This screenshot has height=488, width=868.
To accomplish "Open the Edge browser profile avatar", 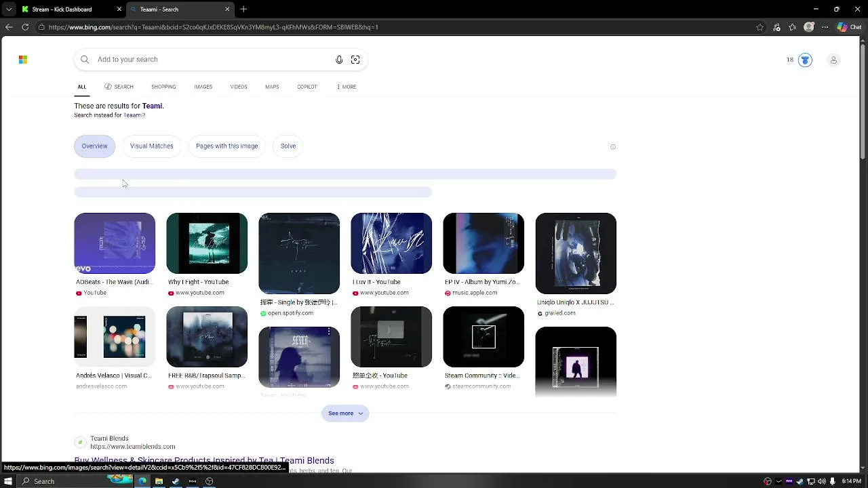I will [x=809, y=27].
